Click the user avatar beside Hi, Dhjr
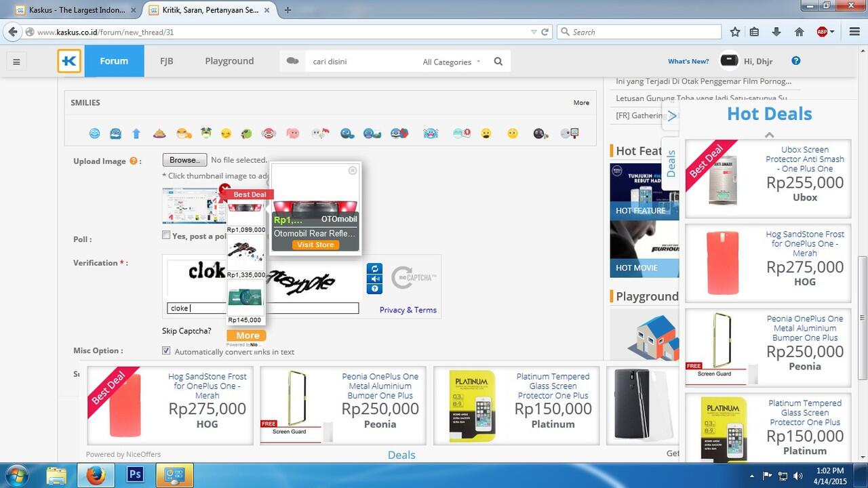 tap(729, 60)
